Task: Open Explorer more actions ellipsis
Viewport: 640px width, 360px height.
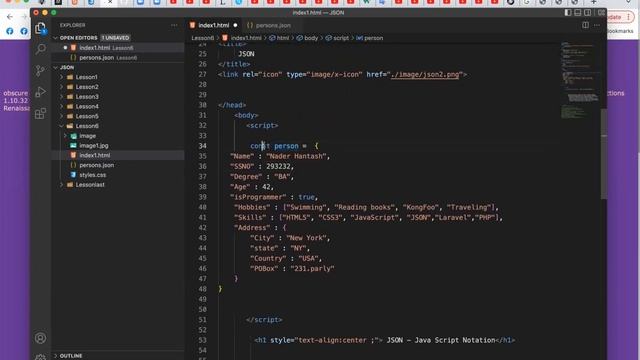Action: [x=174, y=25]
